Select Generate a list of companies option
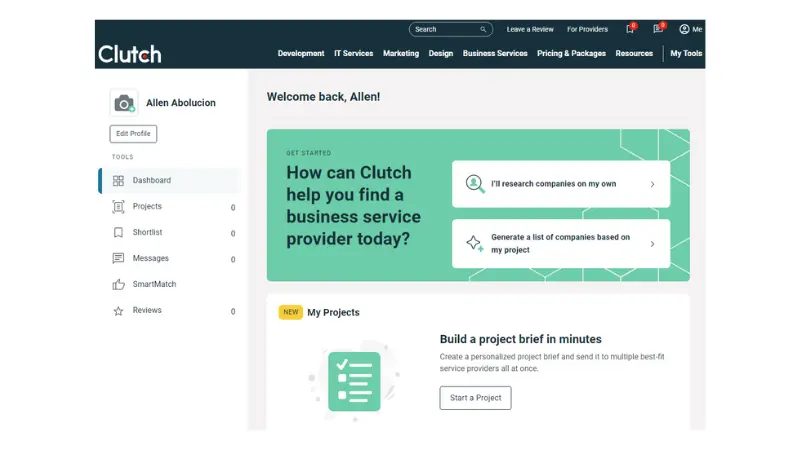The image size is (800, 450). point(561,243)
